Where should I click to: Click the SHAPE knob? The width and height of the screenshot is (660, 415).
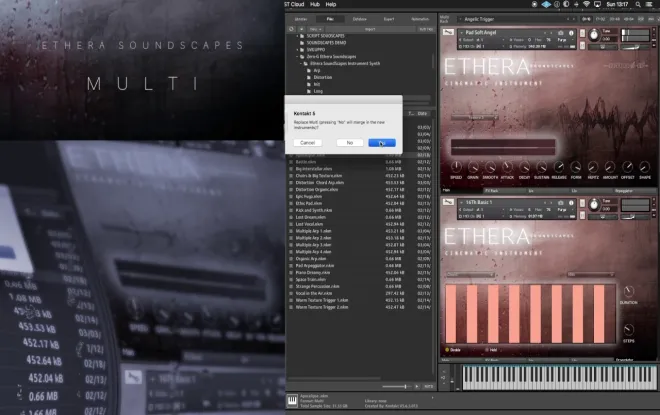[644, 167]
